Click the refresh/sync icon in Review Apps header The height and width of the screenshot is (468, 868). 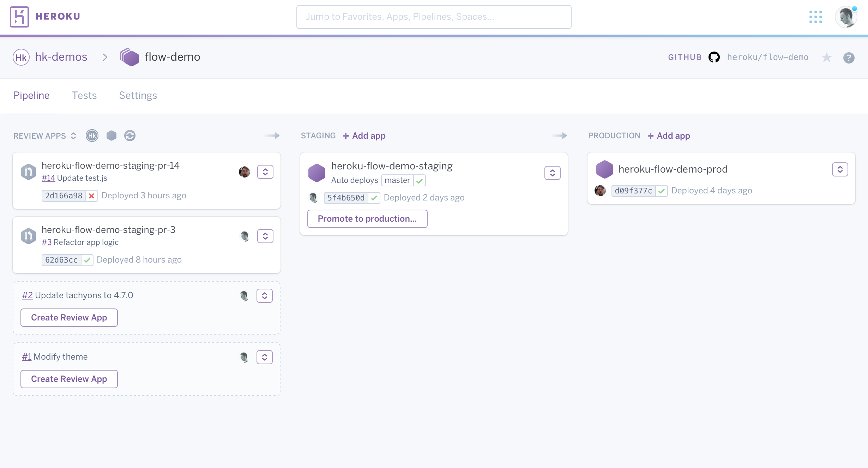click(x=129, y=136)
